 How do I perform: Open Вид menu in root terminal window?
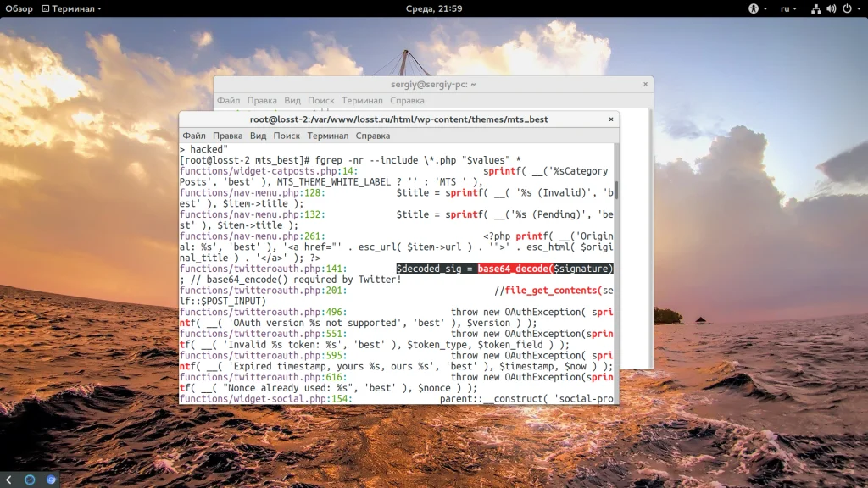click(258, 136)
